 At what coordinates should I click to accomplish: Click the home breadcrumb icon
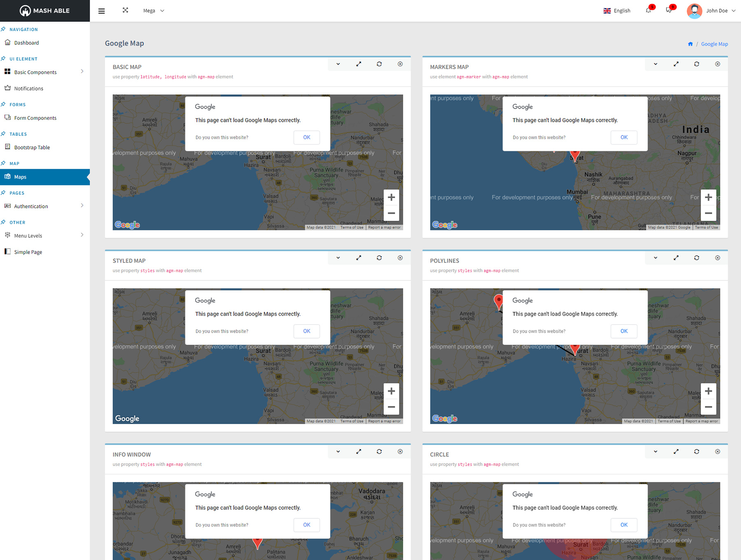[690, 44]
